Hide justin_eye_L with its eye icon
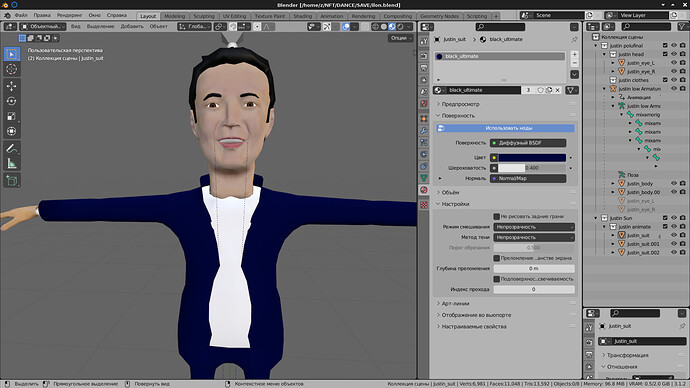 [674, 63]
